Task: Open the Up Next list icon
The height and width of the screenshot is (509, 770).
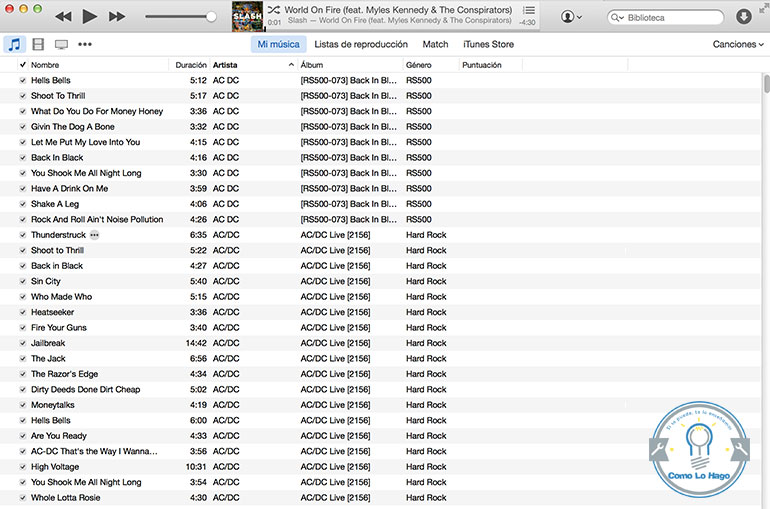Action: [529, 10]
